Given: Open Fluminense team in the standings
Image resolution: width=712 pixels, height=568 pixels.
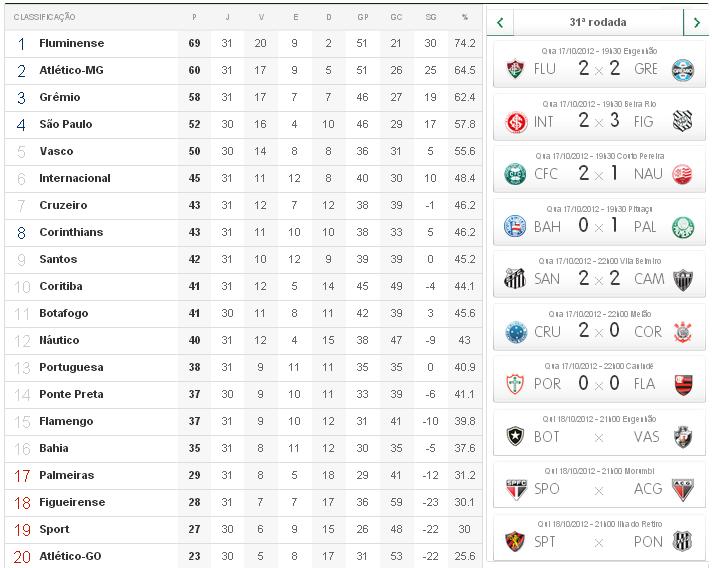Looking at the screenshot, I should [71, 43].
